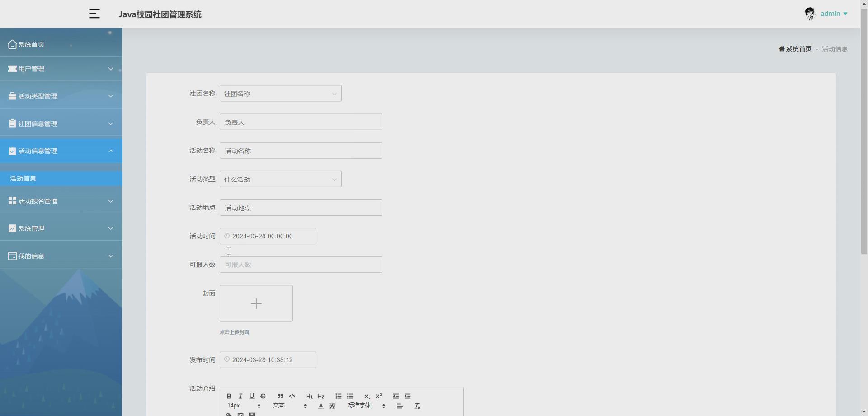Increase indent in editor
868x416 pixels.
(x=408, y=396)
